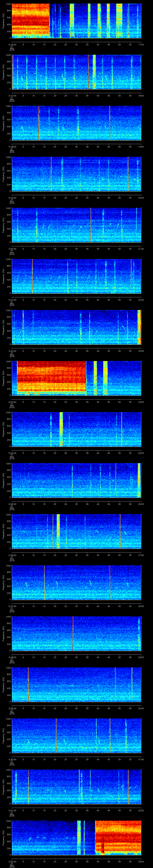
Task: Click the spectrogram panel starting at 0:31:00
Action: 76,786
